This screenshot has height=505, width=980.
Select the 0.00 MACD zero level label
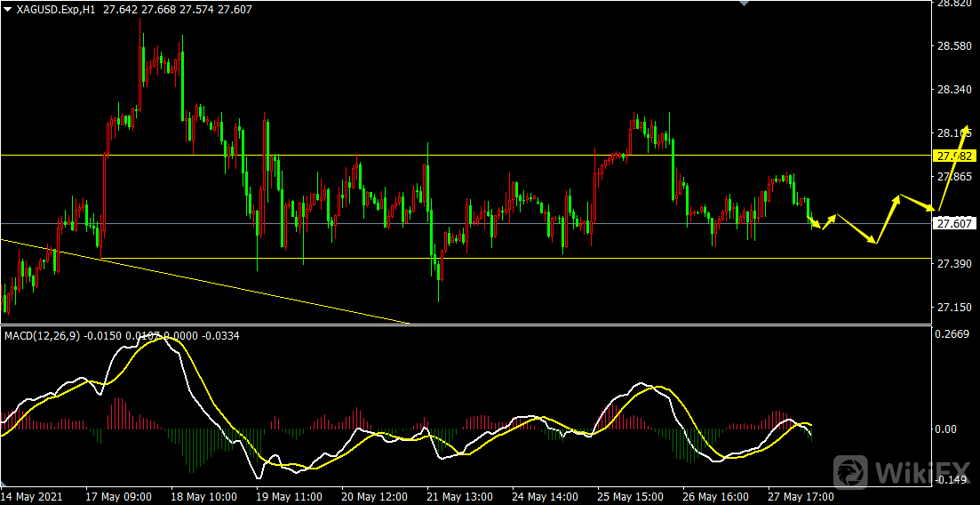tap(950, 429)
